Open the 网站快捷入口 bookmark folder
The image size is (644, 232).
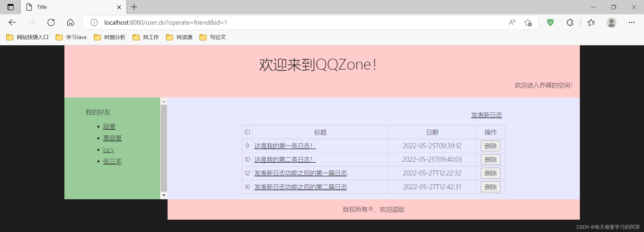(x=27, y=37)
